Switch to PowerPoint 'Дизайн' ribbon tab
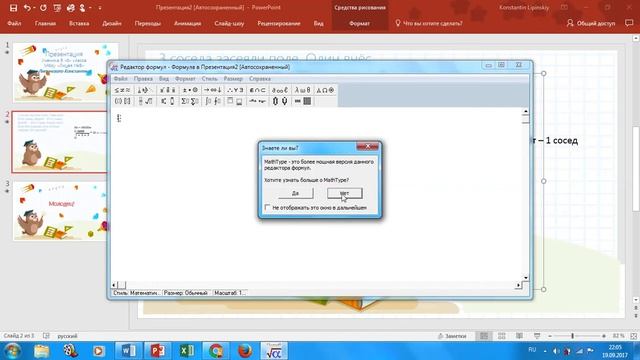Image resolution: width=640 pixels, height=360 pixels. click(112, 23)
